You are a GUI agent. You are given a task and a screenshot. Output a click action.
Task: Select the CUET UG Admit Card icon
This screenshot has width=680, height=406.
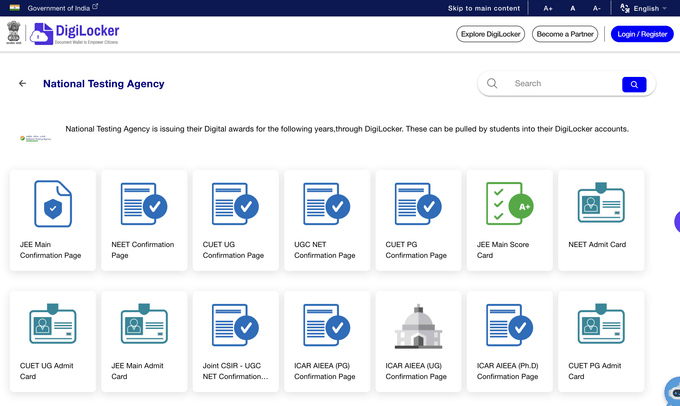(53, 325)
